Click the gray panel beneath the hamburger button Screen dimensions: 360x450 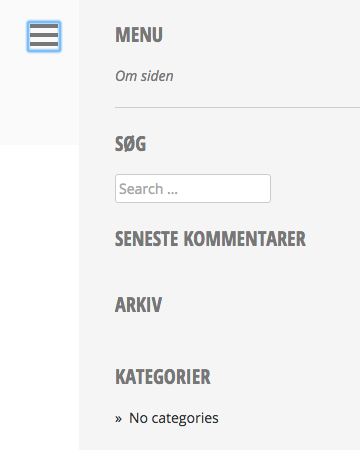point(39,98)
